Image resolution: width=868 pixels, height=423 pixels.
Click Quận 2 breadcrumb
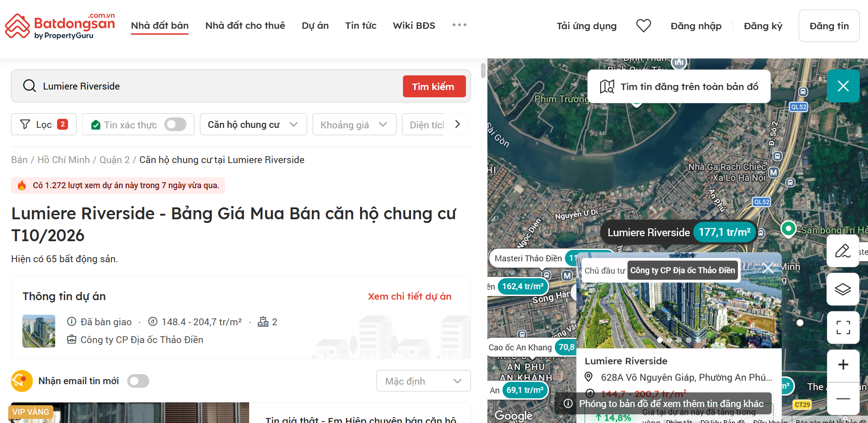[115, 160]
